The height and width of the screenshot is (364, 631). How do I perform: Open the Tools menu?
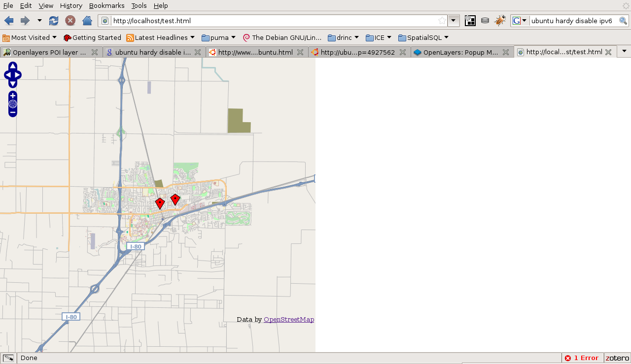tap(139, 5)
